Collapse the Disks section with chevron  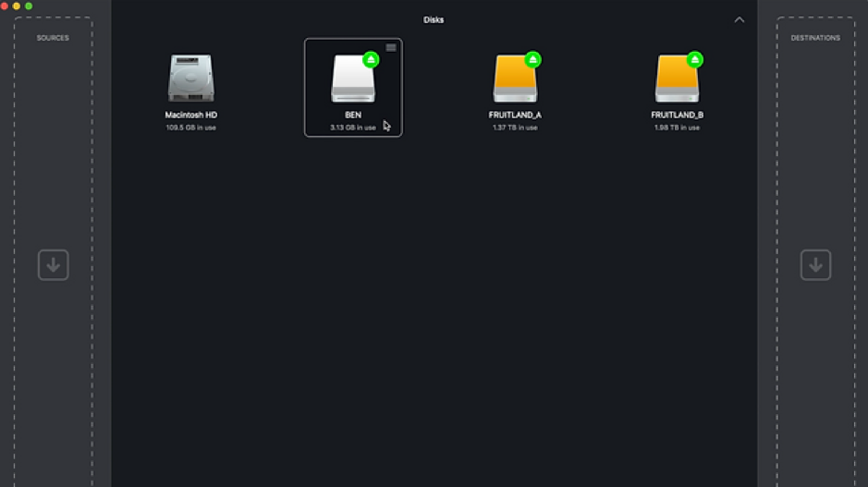tap(739, 19)
